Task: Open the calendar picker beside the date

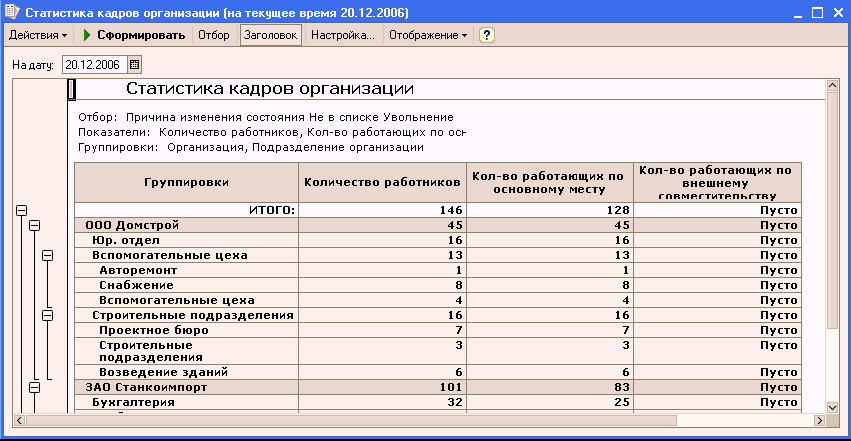Action: (x=135, y=65)
